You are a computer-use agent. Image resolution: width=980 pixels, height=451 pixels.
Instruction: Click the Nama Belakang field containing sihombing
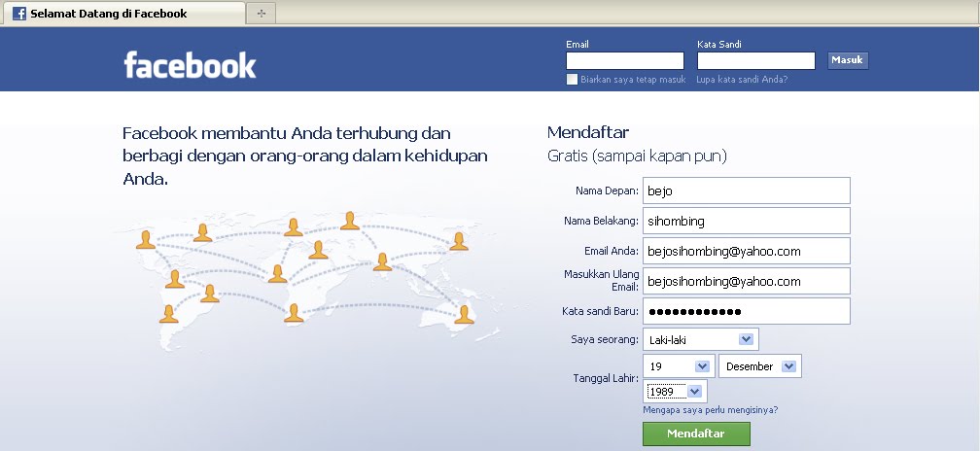click(747, 221)
